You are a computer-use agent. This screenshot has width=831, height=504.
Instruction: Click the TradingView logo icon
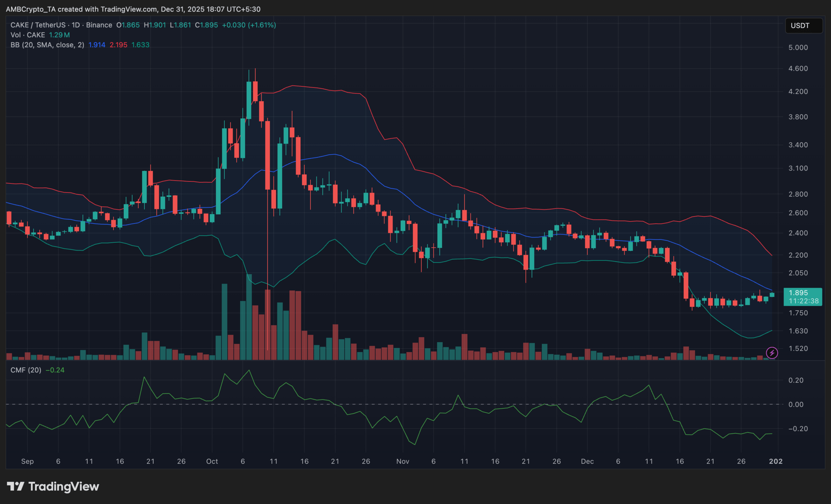pyautogui.click(x=16, y=486)
